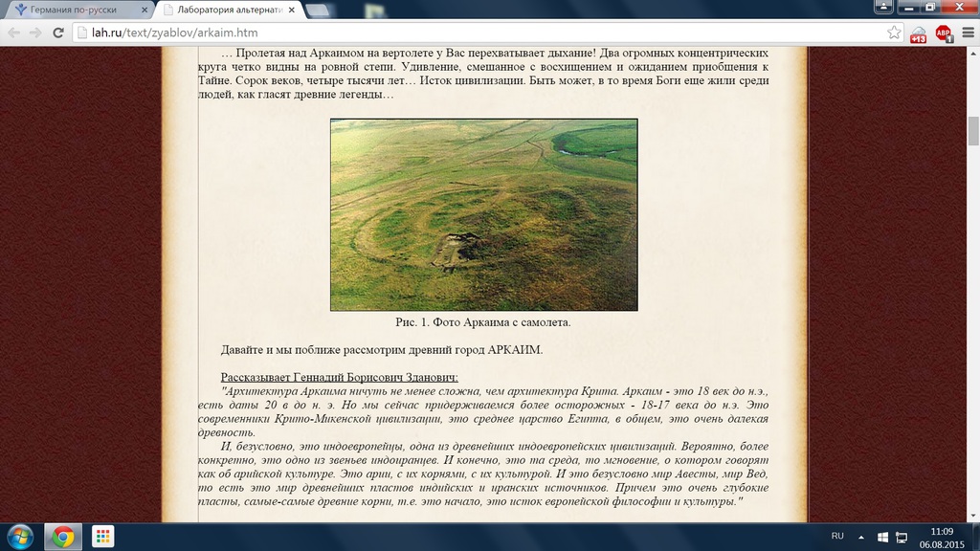The width and height of the screenshot is (980, 551).
Task: Click the aerial photo of Arkaim
Action: pos(483,214)
